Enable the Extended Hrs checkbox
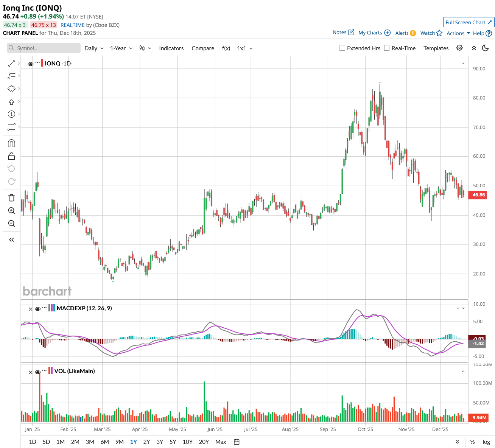Image resolution: width=495 pixels, height=448 pixels. coord(342,48)
